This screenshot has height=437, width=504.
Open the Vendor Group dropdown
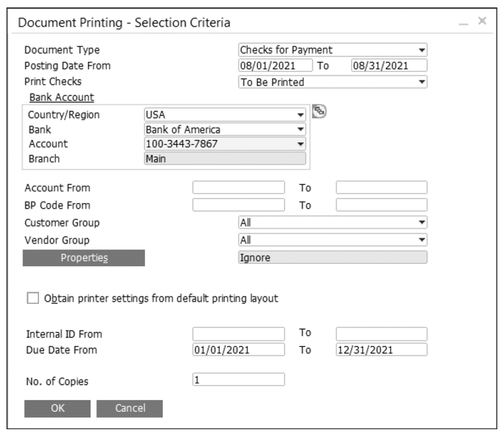(422, 240)
